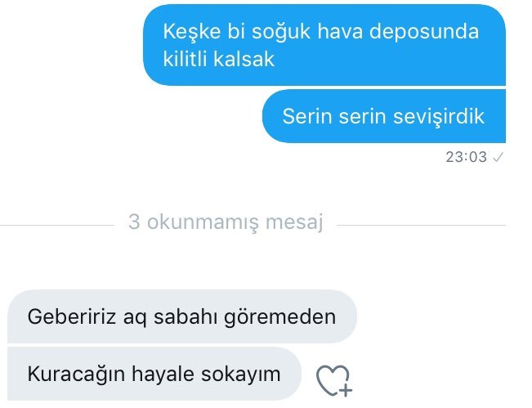Click the sent checkmark beside 23:03
532x408 pixels.
click(498, 157)
